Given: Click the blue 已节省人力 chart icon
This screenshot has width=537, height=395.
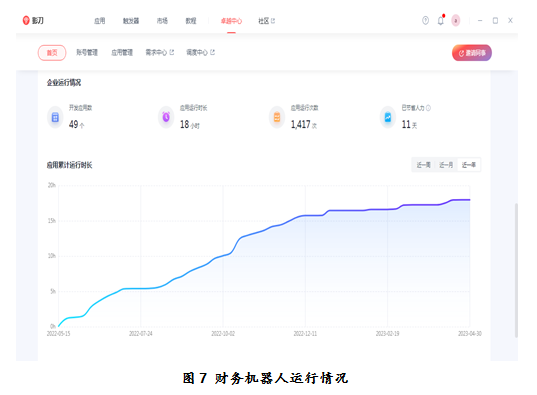Looking at the screenshot, I should pos(388,118).
